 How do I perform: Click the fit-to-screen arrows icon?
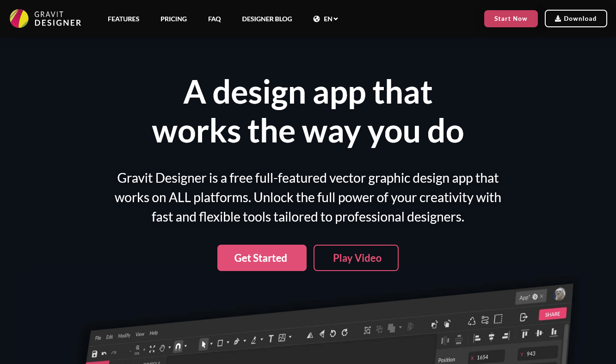click(x=152, y=349)
